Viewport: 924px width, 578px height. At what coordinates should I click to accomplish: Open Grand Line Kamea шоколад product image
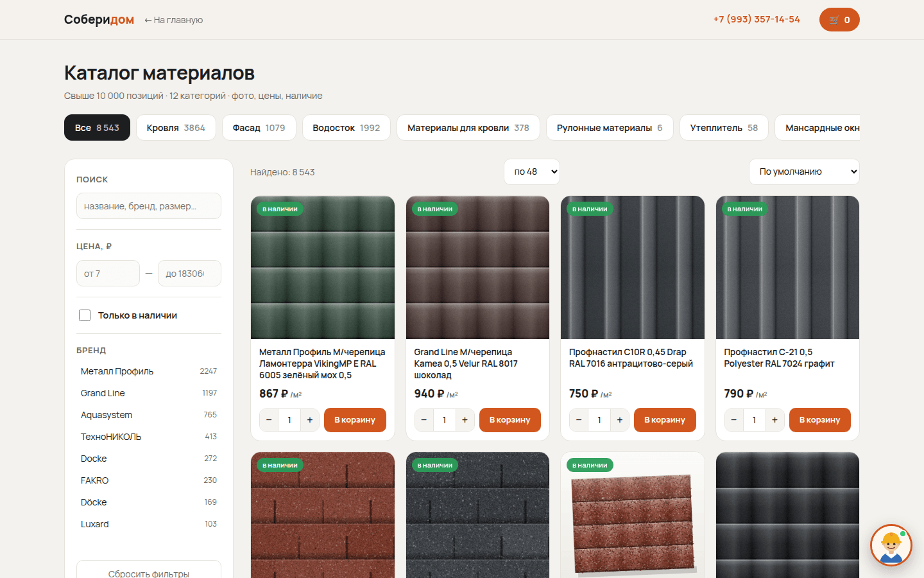(x=477, y=267)
